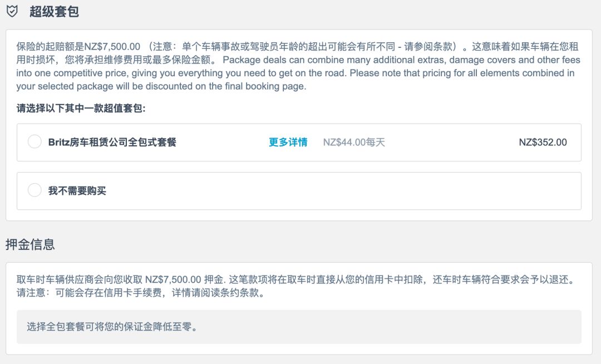Click the NZ$352.00 total price
Image resolution: width=601 pixels, height=364 pixels.
pyautogui.click(x=543, y=142)
